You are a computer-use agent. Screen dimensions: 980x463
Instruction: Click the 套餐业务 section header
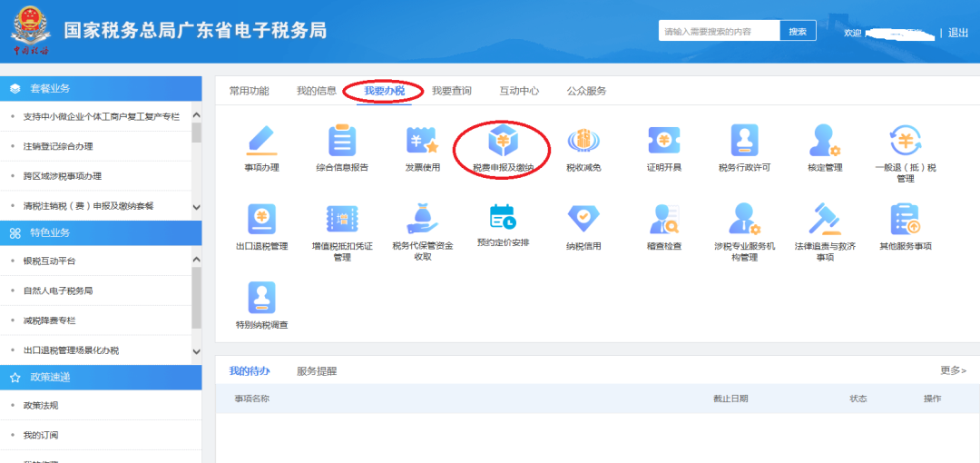pyautogui.click(x=101, y=88)
